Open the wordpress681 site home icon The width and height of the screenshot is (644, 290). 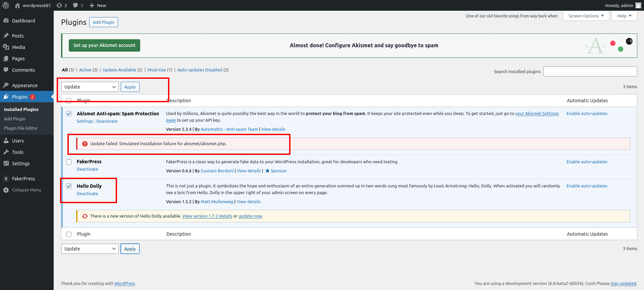pos(17,5)
